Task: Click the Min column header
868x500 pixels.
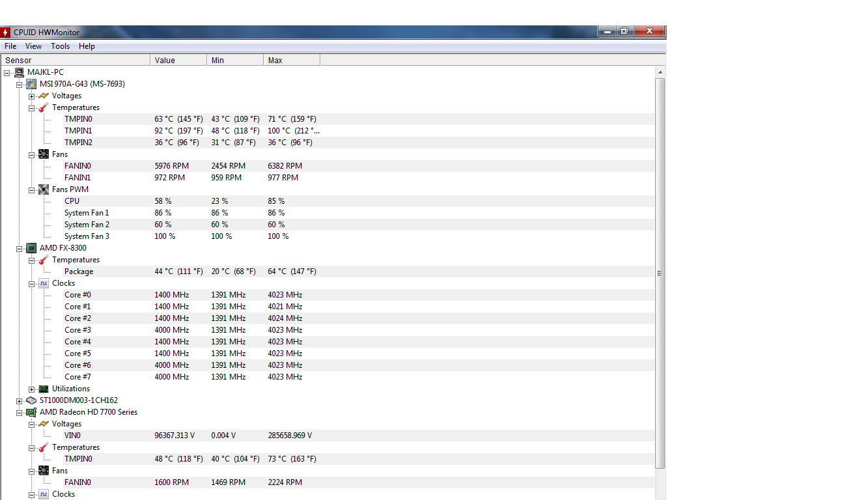Action: (235, 60)
